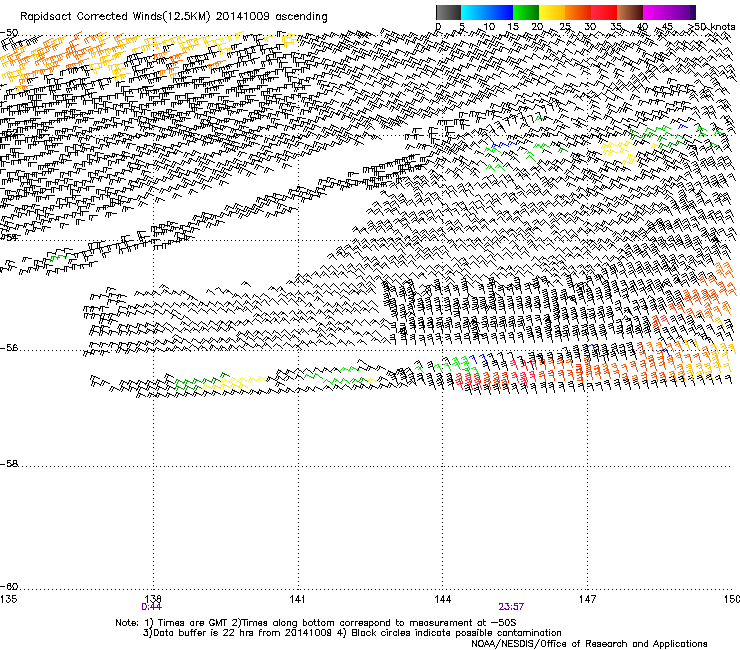Click the 'Rapidscat Corrected Winds' chart title
Image resolution: width=740 pixels, height=650 pixels.
(x=174, y=17)
